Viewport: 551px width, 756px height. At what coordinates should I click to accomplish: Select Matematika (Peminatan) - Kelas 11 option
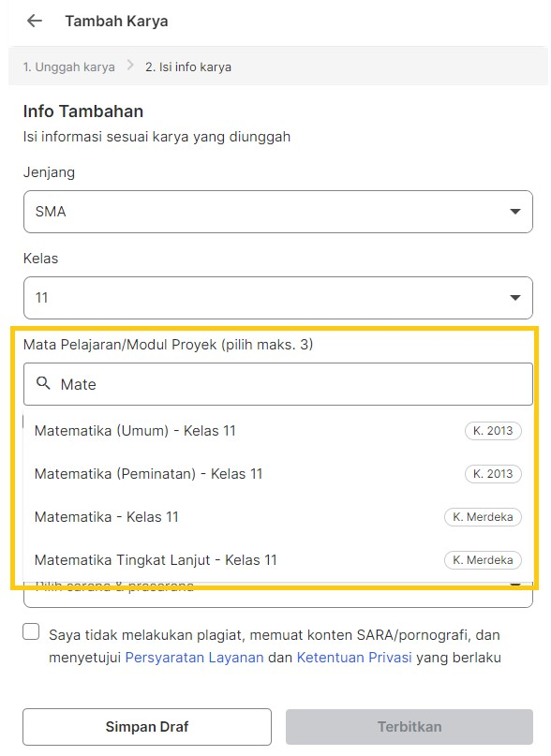point(278,474)
